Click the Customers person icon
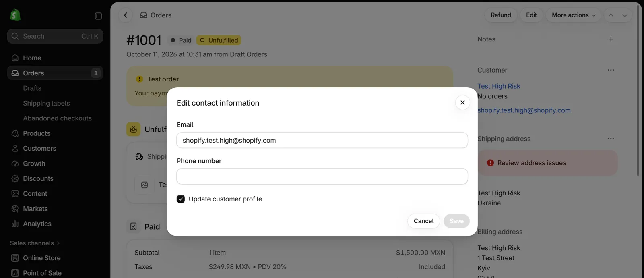 click(x=15, y=148)
